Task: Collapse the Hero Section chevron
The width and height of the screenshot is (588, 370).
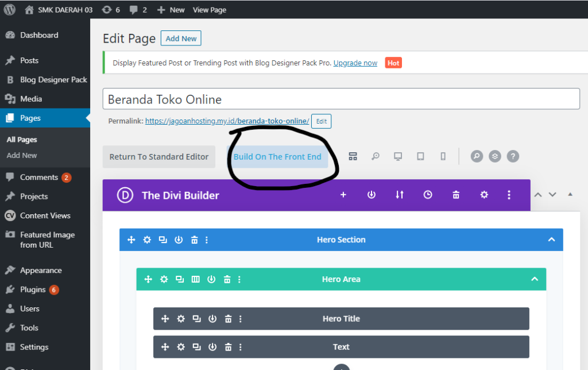Action: coord(551,240)
